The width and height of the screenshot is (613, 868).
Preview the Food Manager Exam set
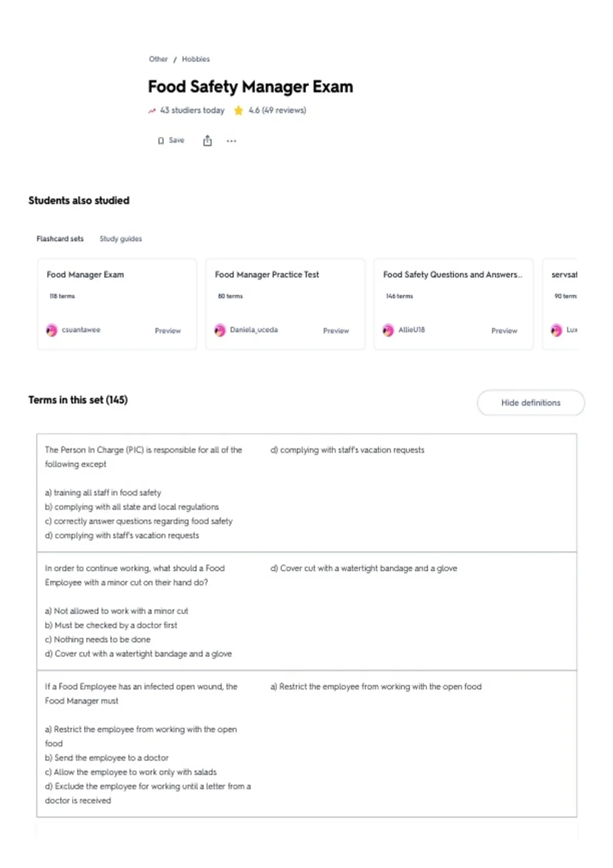coord(168,331)
